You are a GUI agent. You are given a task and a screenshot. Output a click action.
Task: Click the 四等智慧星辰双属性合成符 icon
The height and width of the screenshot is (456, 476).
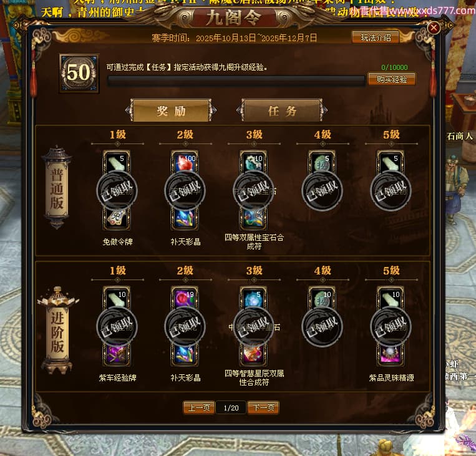click(x=253, y=354)
